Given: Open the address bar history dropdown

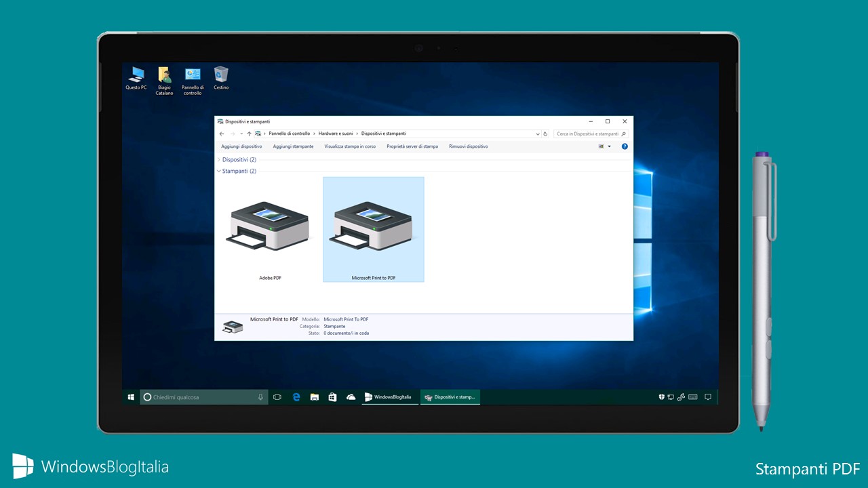Looking at the screenshot, I should (x=538, y=134).
